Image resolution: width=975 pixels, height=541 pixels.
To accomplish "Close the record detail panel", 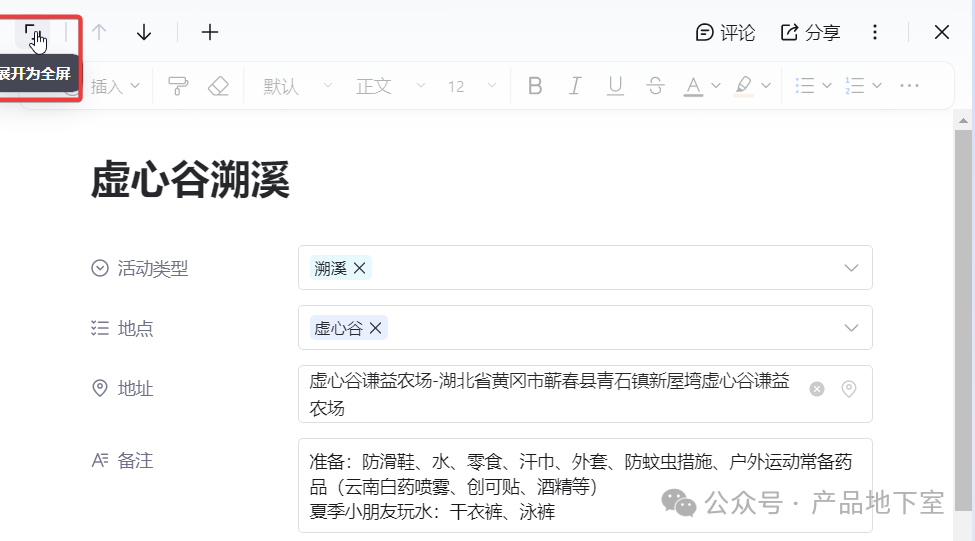I will click(x=942, y=32).
